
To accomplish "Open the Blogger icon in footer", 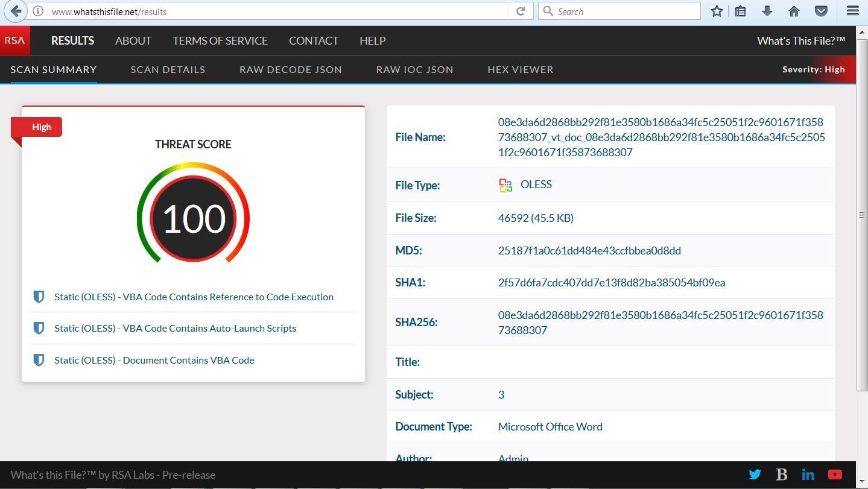I will tap(782, 475).
